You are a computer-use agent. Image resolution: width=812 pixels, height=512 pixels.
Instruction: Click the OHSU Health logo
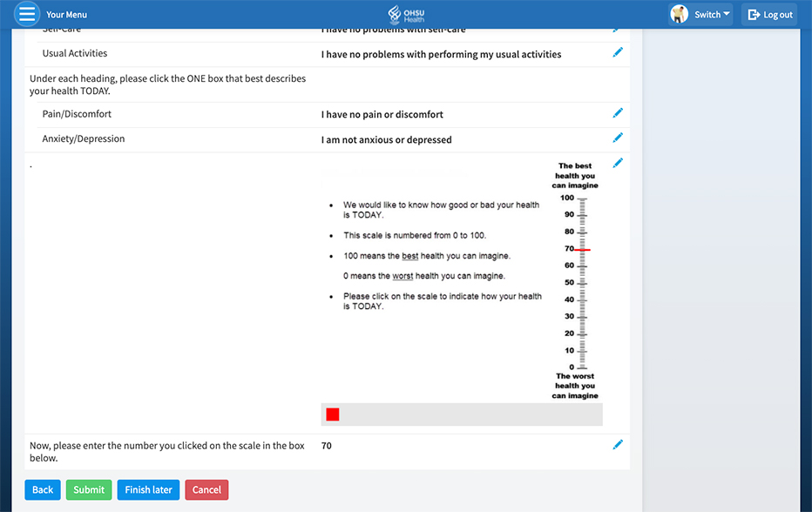406,14
